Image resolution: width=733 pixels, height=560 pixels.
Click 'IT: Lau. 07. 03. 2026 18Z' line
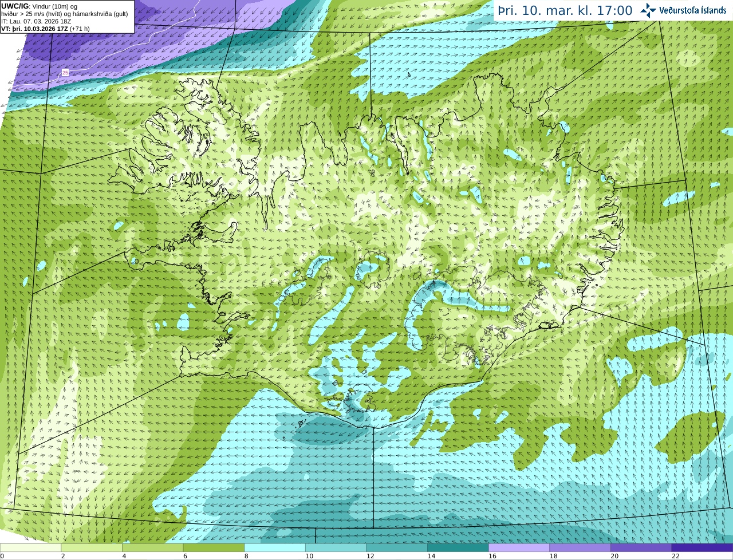tap(36, 21)
